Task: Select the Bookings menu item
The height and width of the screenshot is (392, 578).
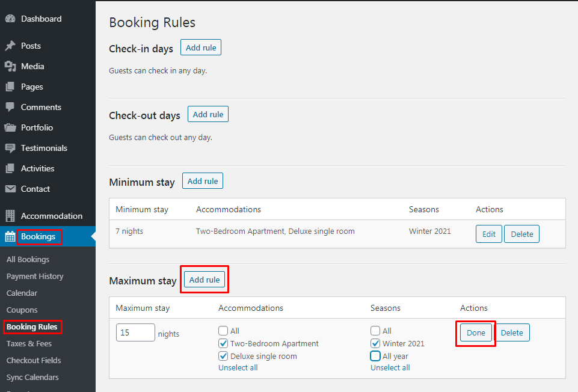Action: 38,236
